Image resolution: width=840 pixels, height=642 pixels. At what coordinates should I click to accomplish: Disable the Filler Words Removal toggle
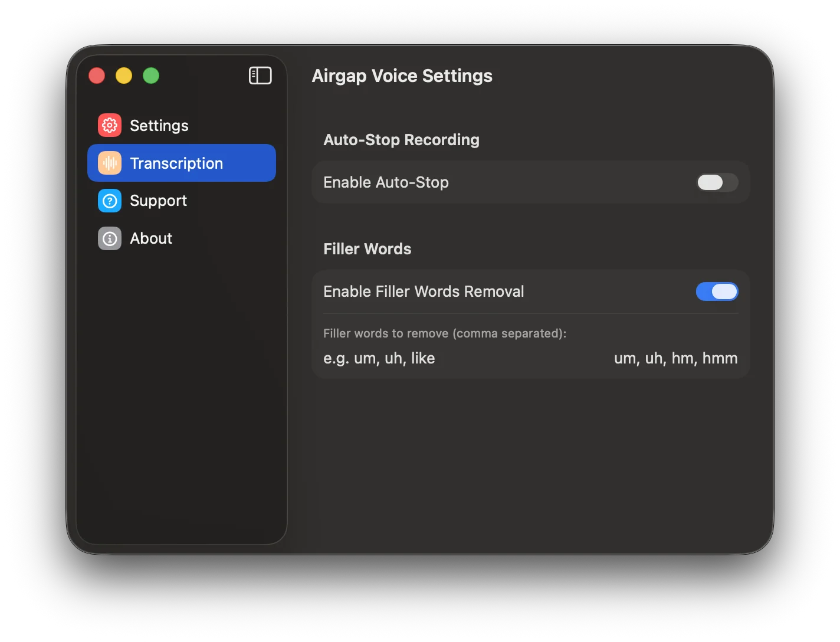pos(717,291)
